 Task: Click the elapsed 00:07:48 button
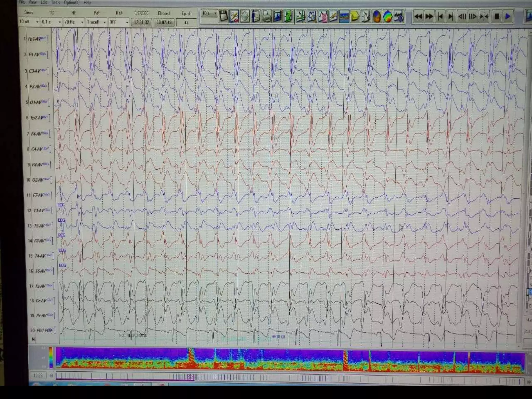coord(164,23)
